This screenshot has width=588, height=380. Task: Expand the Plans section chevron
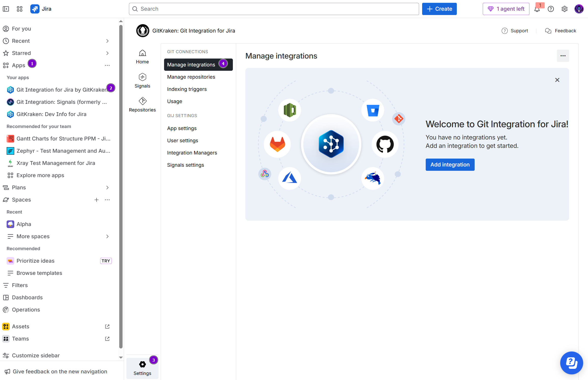click(x=107, y=188)
